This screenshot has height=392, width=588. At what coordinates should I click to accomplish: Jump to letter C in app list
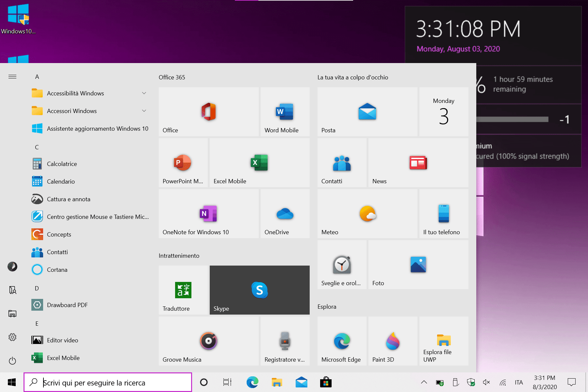[x=37, y=147]
